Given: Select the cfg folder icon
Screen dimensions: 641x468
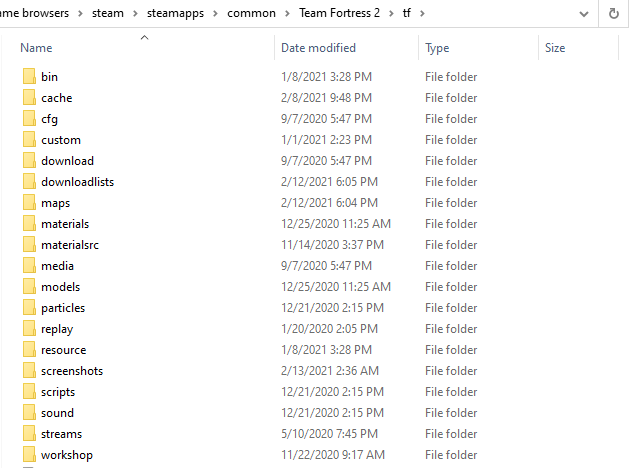Looking at the screenshot, I should click(x=28, y=119).
